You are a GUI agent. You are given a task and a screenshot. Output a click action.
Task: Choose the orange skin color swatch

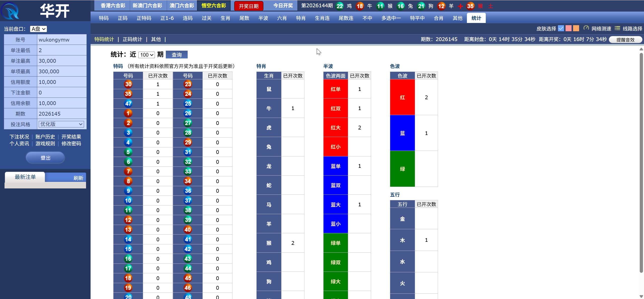coord(576,28)
